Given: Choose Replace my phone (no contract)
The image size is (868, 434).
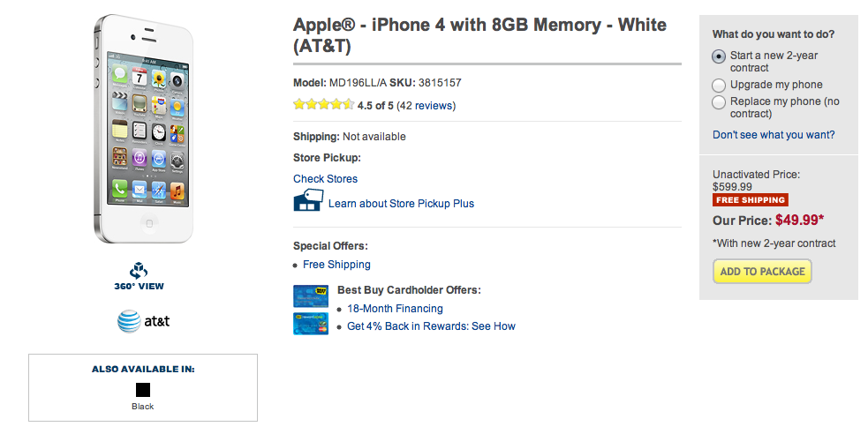Looking at the screenshot, I should pos(719,102).
